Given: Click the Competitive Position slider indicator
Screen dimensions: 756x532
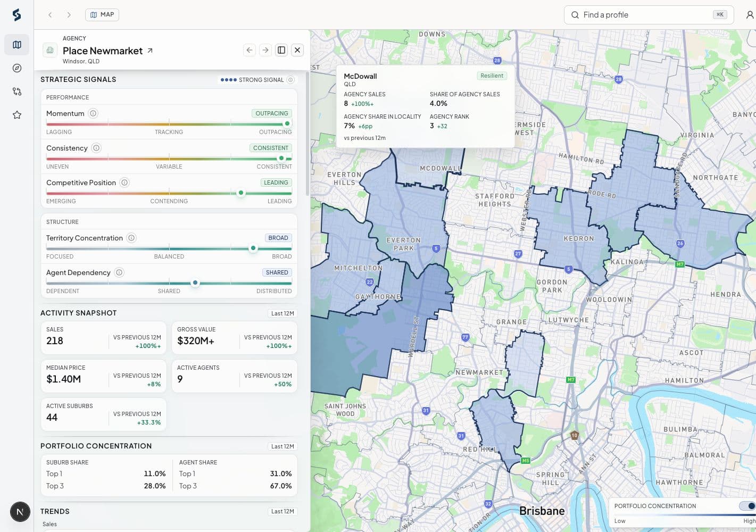Looking at the screenshot, I should (x=241, y=193).
